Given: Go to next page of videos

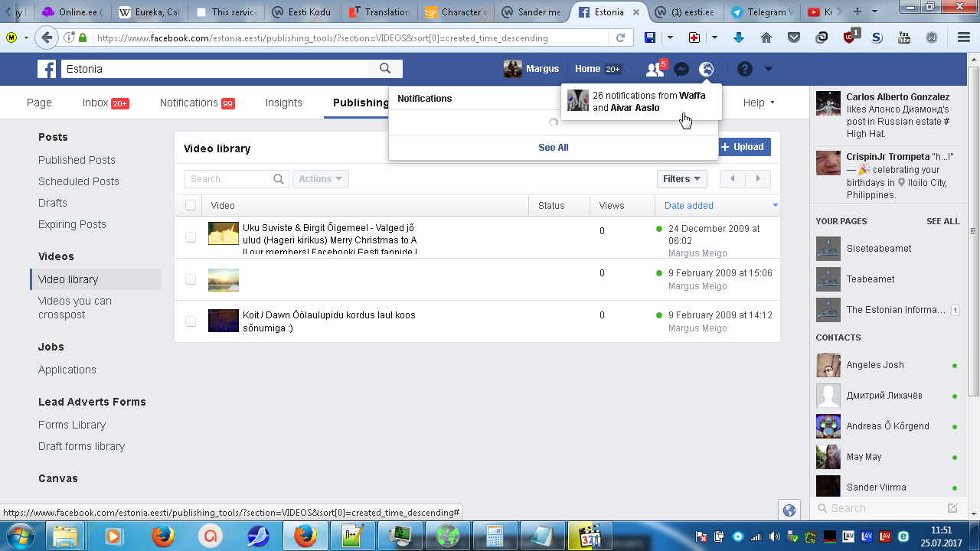Looking at the screenshot, I should [x=758, y=179].
